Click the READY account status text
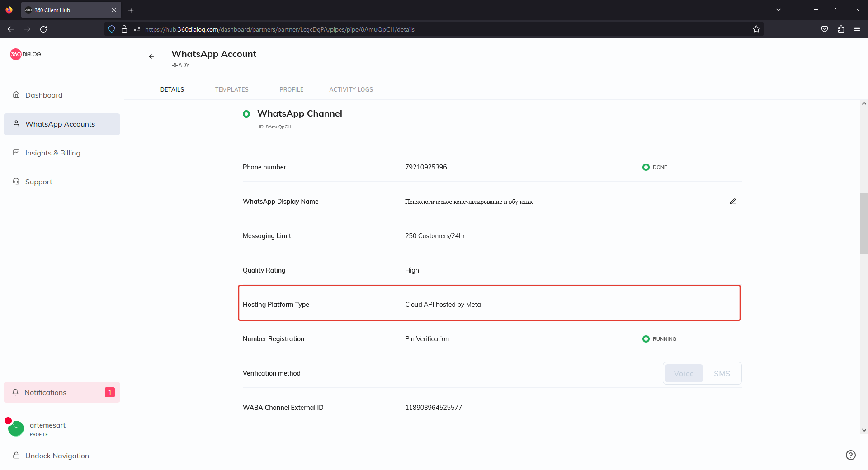This screenshot has width=868, height=470. 180,65
